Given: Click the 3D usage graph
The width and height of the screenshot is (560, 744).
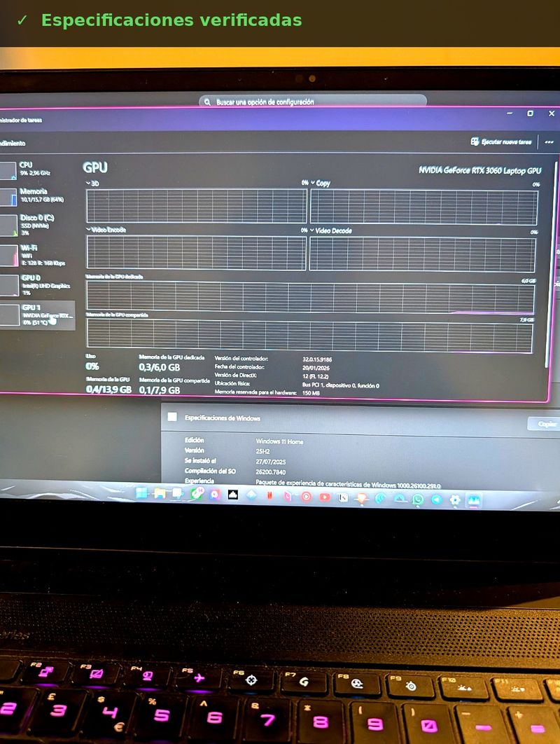Looking at the screenshot, I should tap(196, 206).
